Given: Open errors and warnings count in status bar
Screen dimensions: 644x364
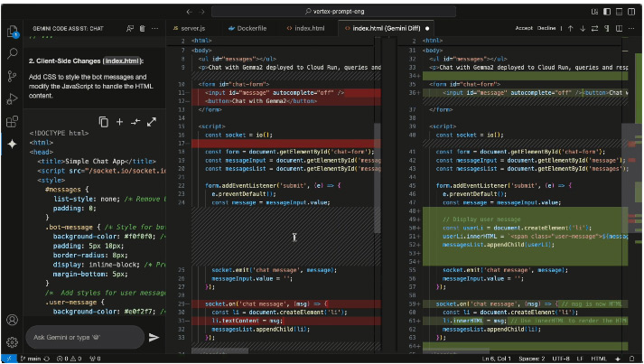Looking at the screenshot, I should 69,359.
